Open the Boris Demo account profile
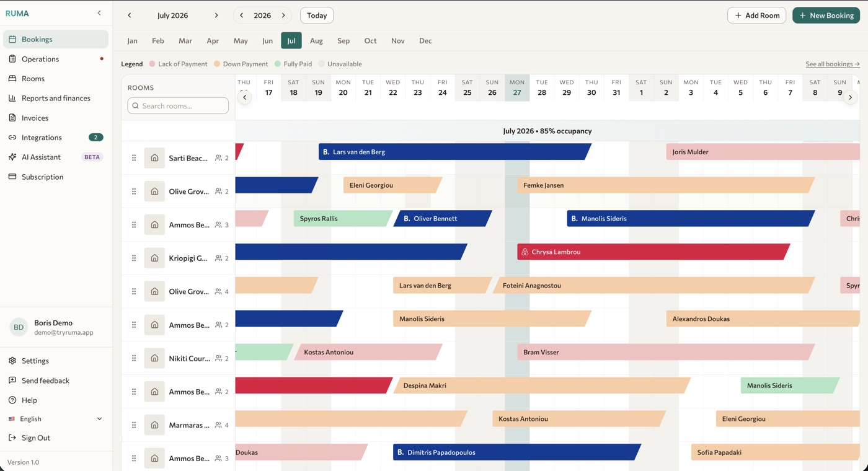Viewport: 868px width, 471px height. click(x=56, y=327)
